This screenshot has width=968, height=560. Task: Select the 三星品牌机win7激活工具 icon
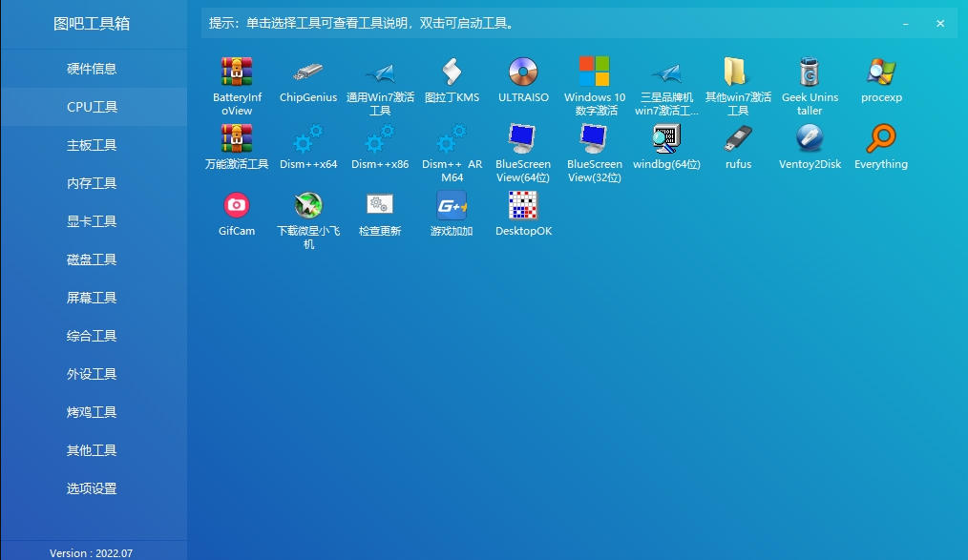tap(666, 73)
